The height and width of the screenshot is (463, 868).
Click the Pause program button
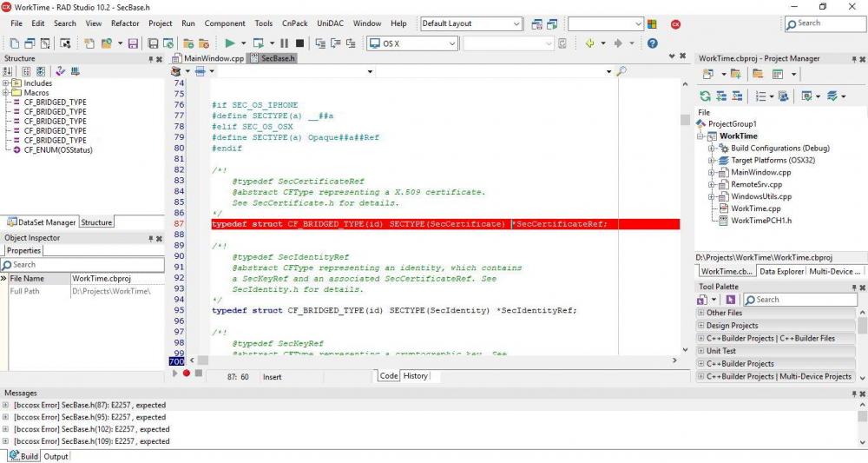point(285,43)
